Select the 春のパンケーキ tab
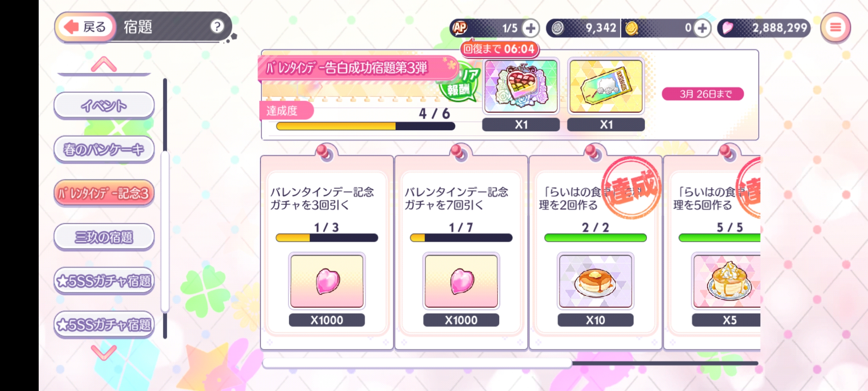This screenshot has height=391, width=868. click(x=104, y=149)
